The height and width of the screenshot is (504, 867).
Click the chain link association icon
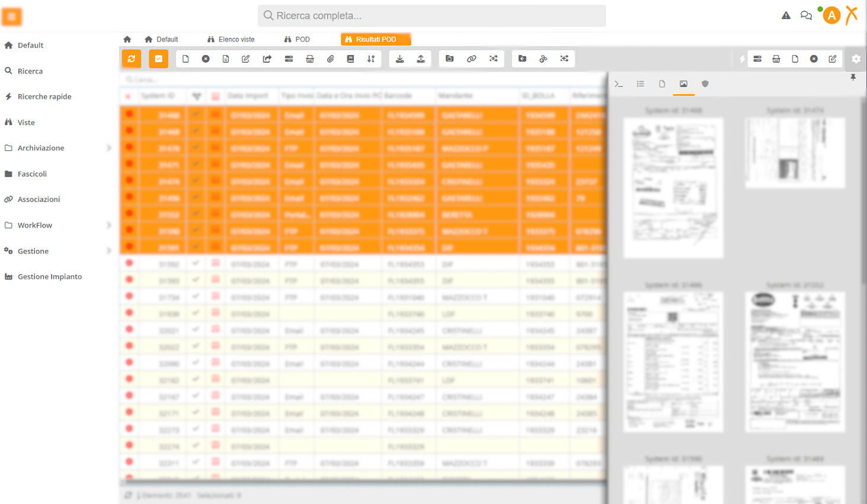[x=472, y=59]
